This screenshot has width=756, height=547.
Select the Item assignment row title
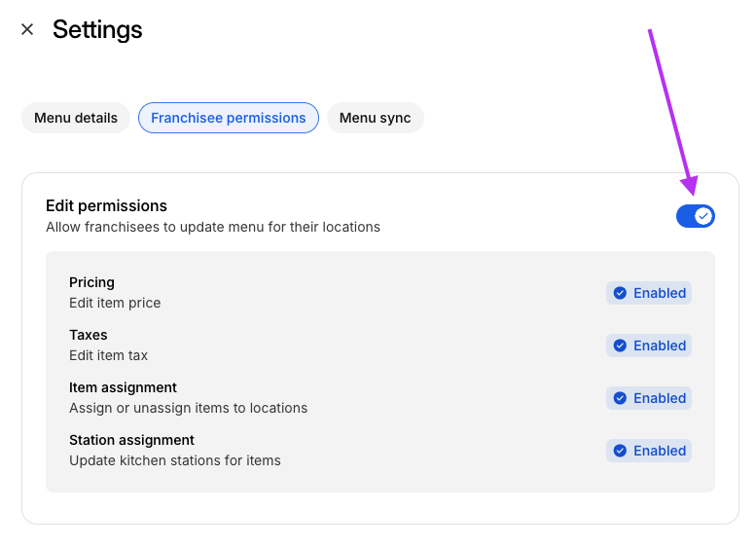[123, 387]
